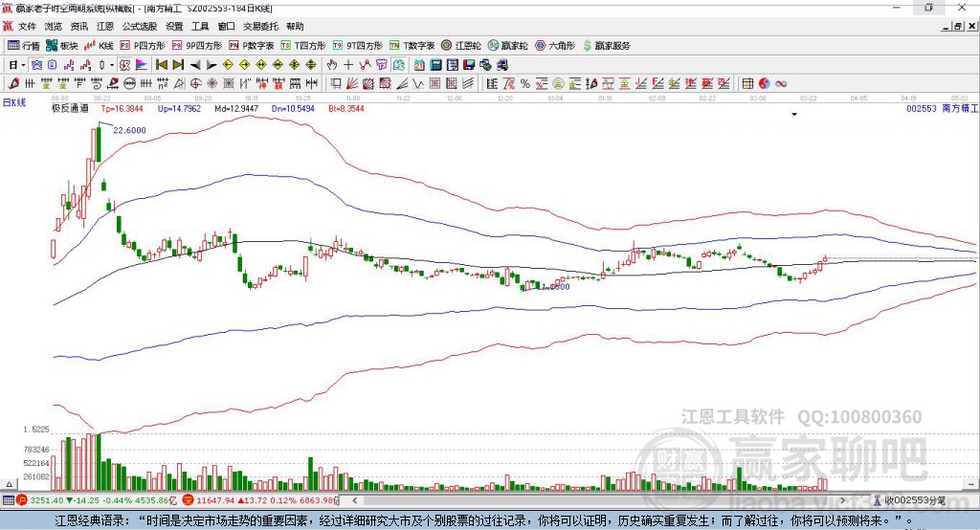Viewport: 980px width, 530px height.
Task: Open the 公式选股 menu
Action: 139,27
